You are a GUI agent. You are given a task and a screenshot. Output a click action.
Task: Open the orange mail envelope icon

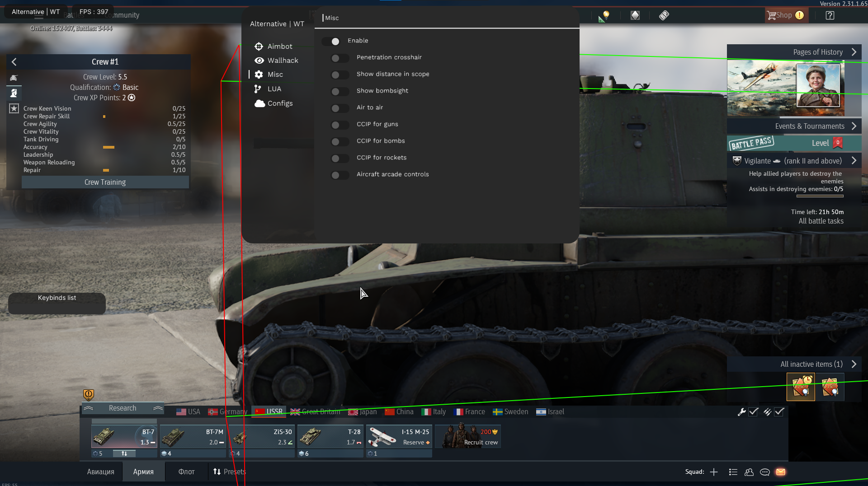[781, 472]
